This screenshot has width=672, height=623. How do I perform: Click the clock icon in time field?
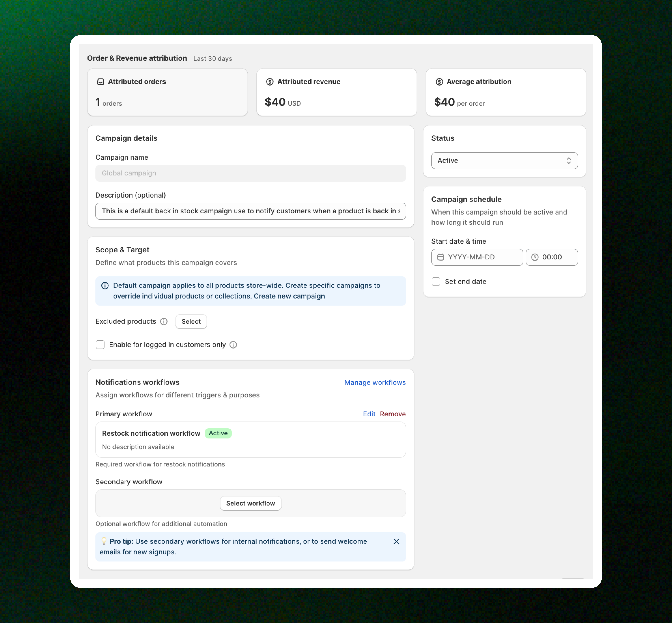535,257
